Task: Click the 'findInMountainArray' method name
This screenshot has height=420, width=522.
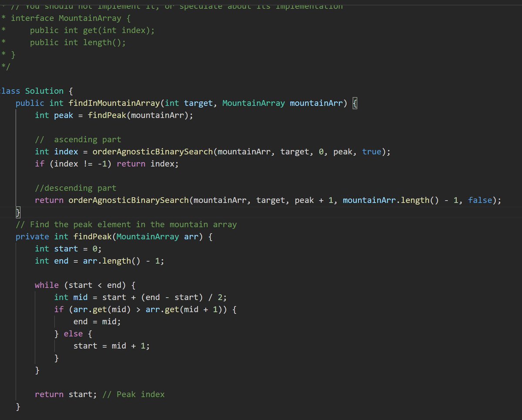Action: tap(114, 103)
